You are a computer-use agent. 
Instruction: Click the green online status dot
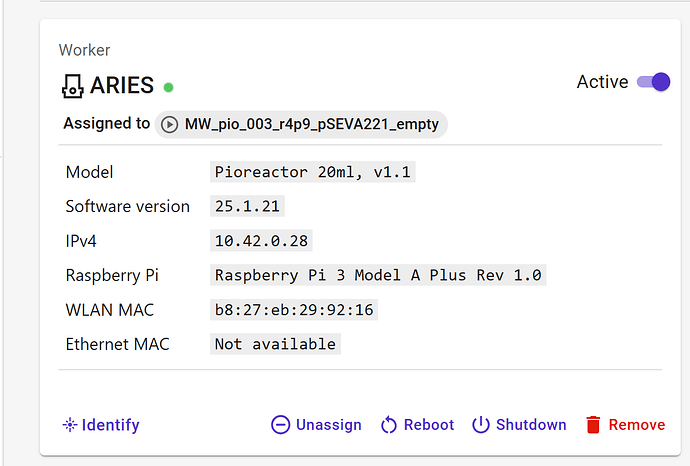[168, 88]
